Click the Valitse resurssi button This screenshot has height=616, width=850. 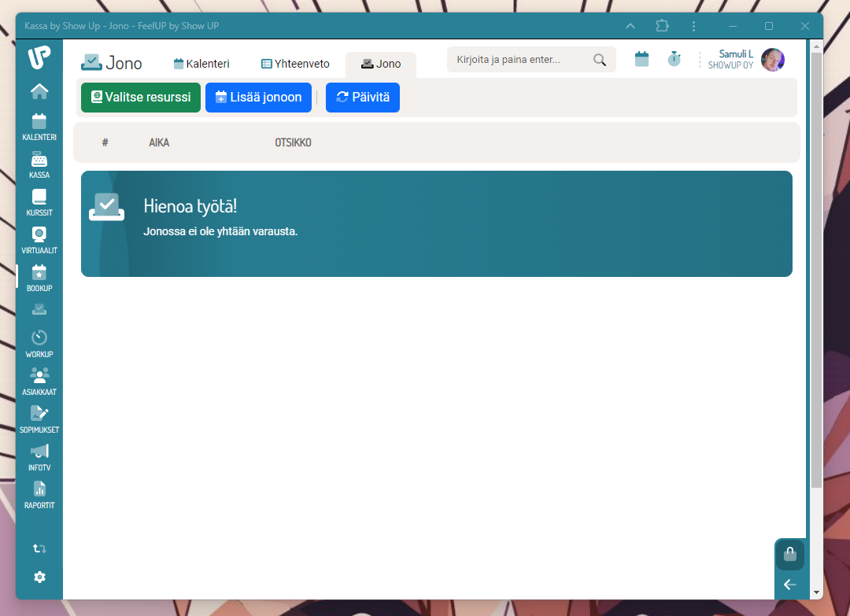point(141,98)
